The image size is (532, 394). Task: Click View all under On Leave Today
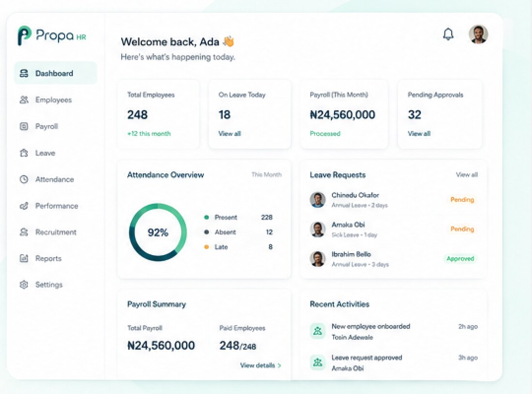pos(230,133)
